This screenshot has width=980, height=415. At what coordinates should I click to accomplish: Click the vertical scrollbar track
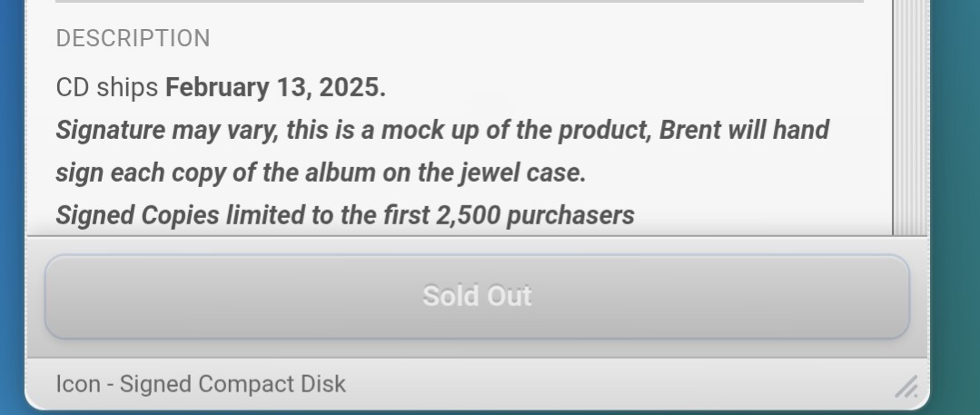click(909, 118)
